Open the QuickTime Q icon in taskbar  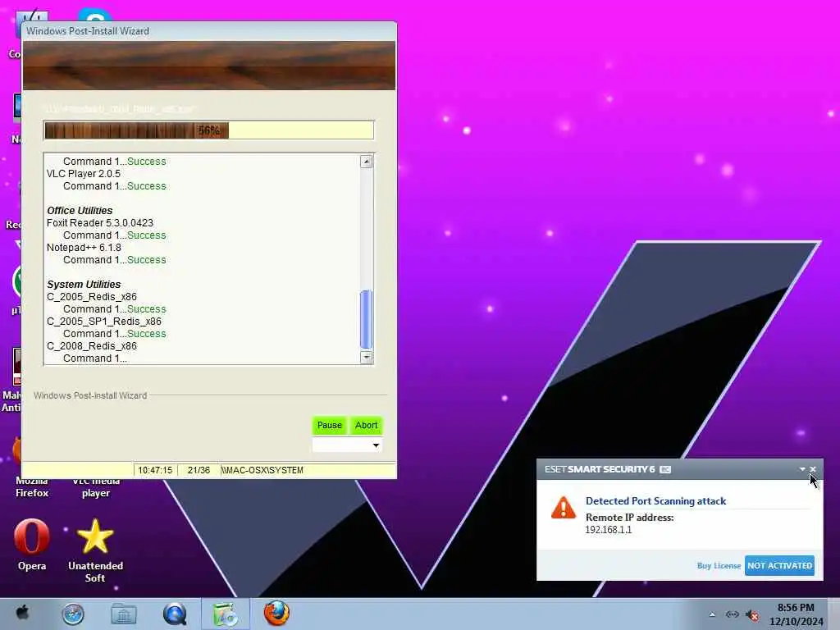(175, 614)
